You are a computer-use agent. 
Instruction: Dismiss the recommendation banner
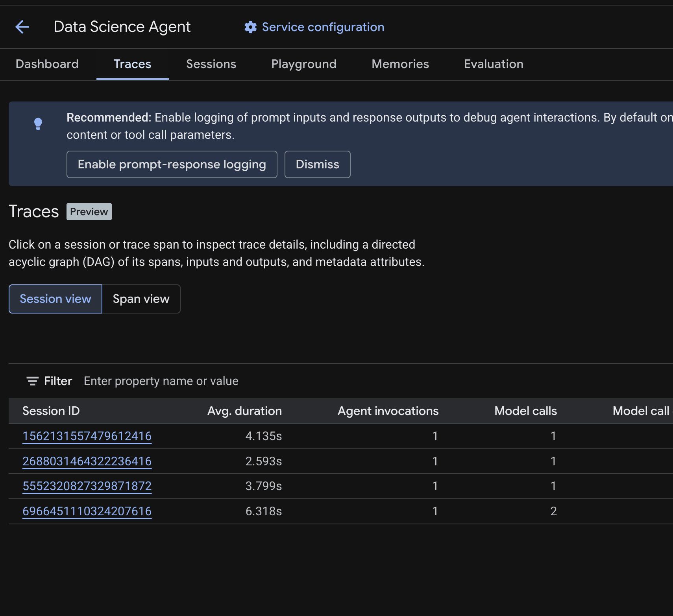tap(317, 164)
